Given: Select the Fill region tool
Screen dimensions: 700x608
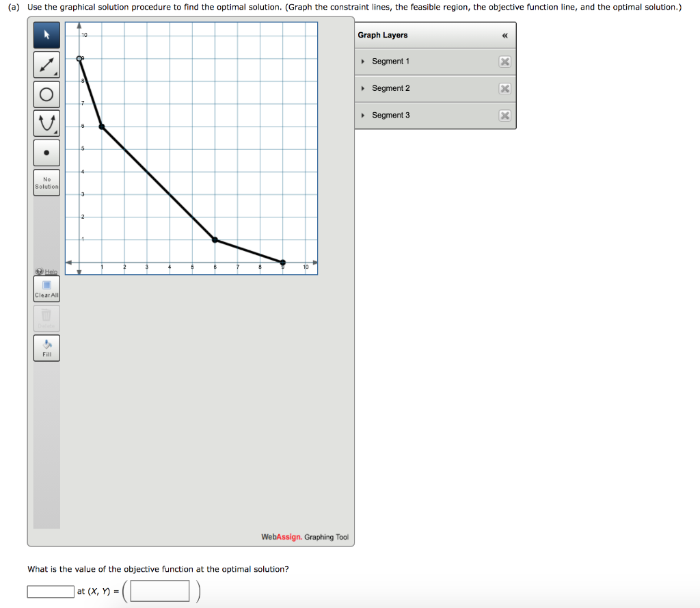Looking at the screenshot, I should click(x=46, y=347).
